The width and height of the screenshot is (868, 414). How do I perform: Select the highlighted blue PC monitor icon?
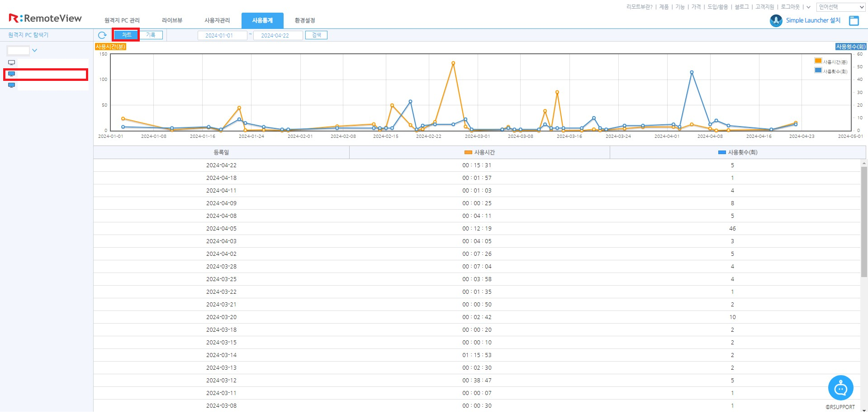click(12, 74)
